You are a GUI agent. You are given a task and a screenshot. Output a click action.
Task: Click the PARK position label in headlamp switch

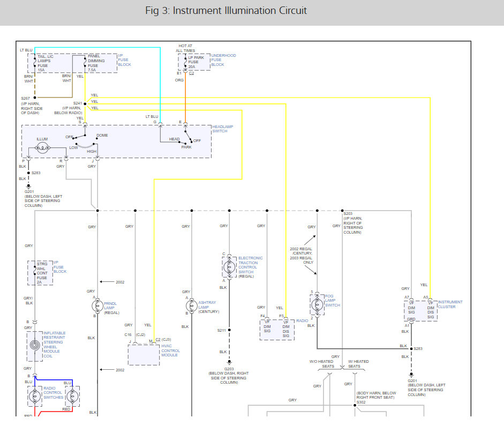(x=186, y=147)
